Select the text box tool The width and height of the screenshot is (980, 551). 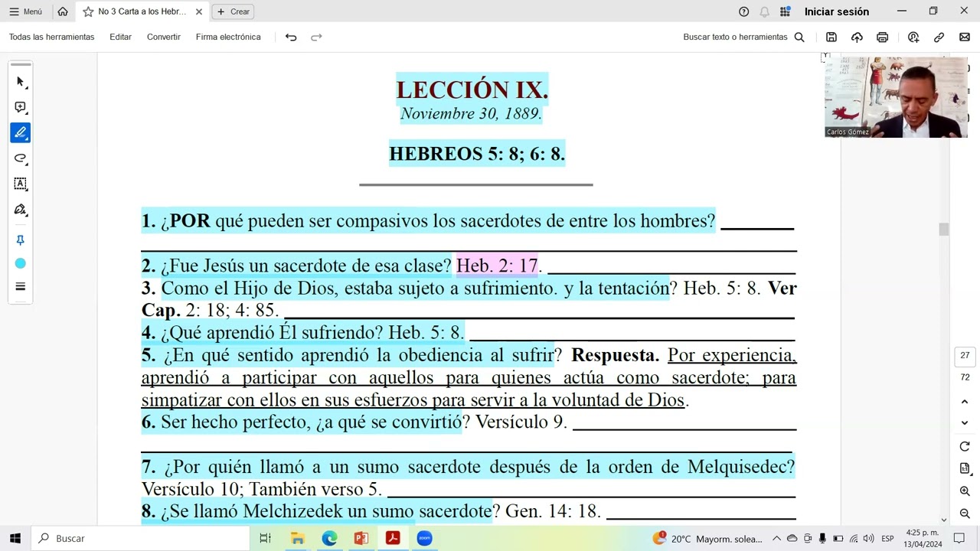click(x=21, y=184)
